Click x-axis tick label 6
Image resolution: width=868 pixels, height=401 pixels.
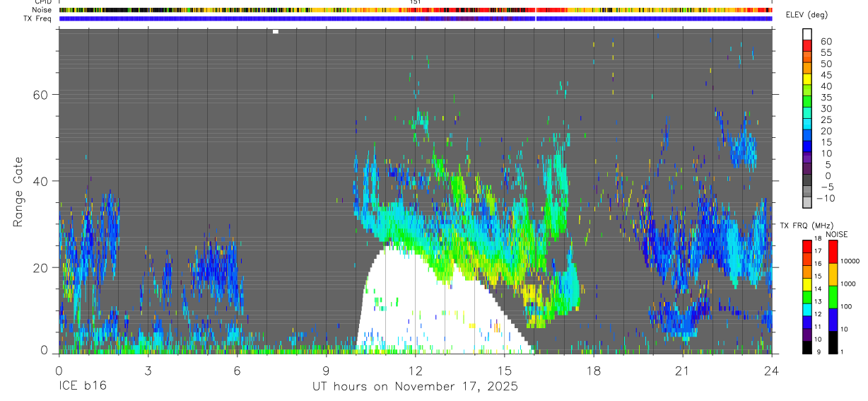tap(237, 371)
